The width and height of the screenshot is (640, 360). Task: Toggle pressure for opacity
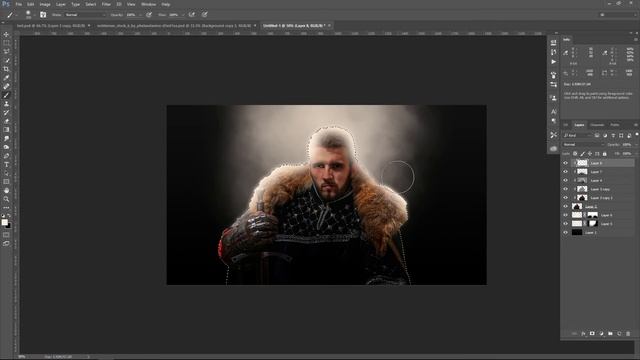pos(149,15)
